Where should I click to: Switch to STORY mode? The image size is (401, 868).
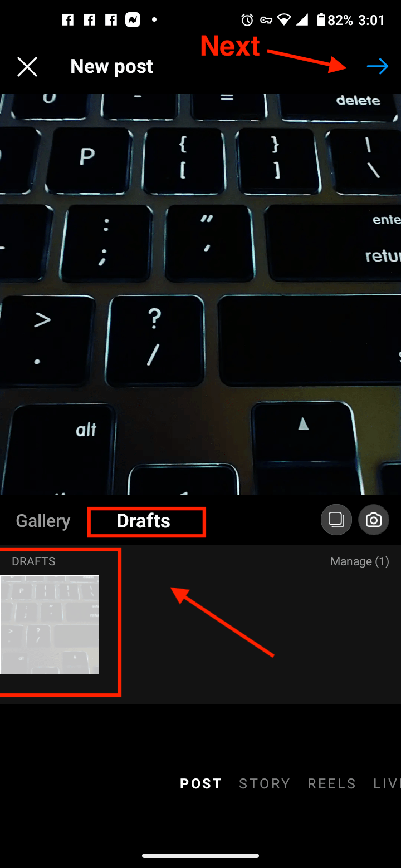(x=265, y=783)
